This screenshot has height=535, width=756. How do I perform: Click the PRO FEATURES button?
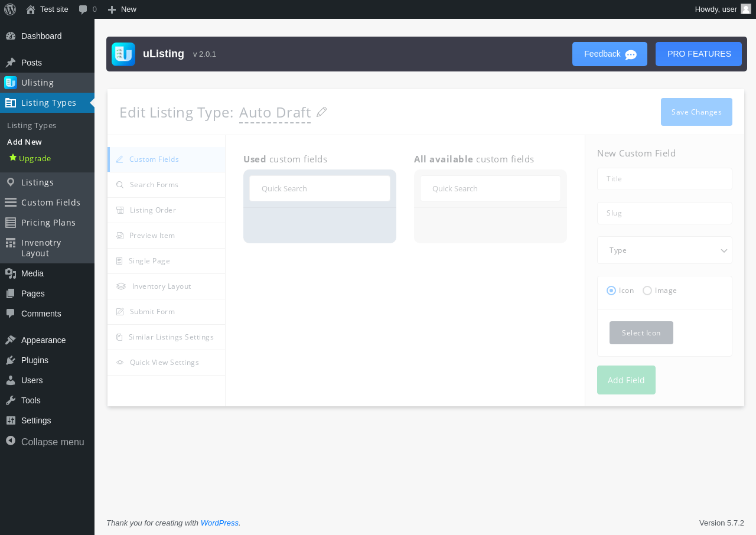click(699, 54)
